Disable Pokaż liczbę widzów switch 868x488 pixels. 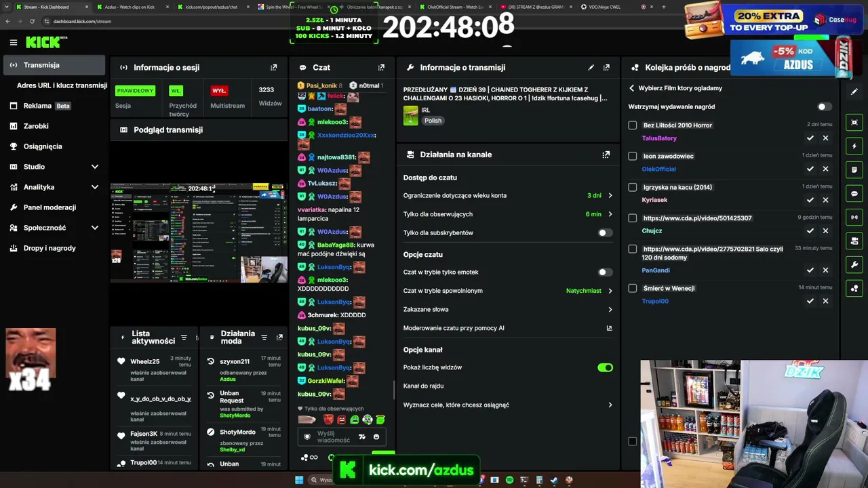tap(605, 367)
